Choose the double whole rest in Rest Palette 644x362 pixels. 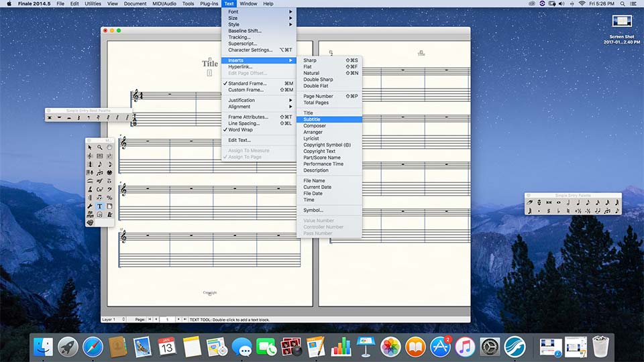[49, 117]
